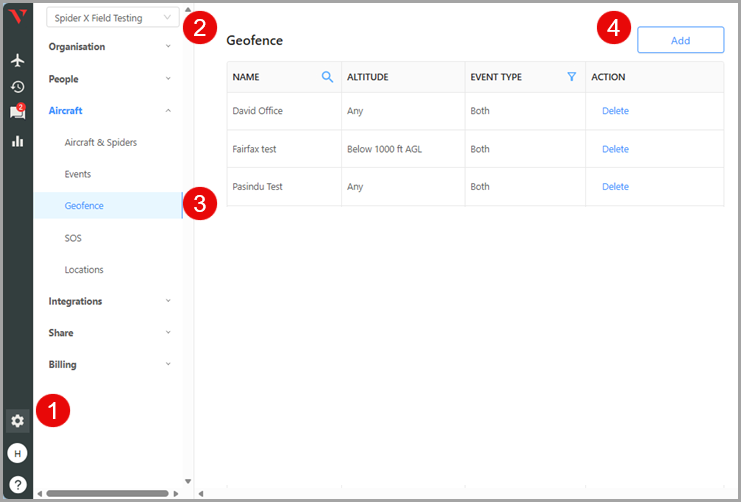The width and height of the screenshot is (741, 502).
Task: Go to the SOS menu item
Action: [x=73, y=238]
